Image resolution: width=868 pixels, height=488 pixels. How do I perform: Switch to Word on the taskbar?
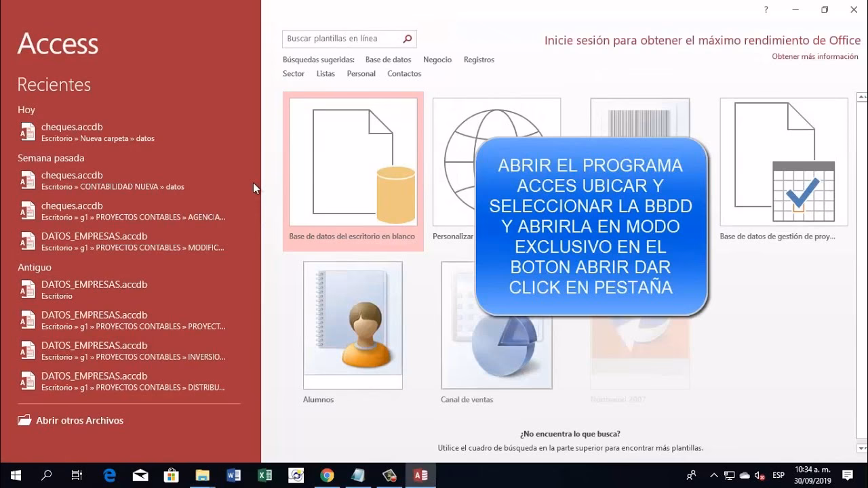234,475
